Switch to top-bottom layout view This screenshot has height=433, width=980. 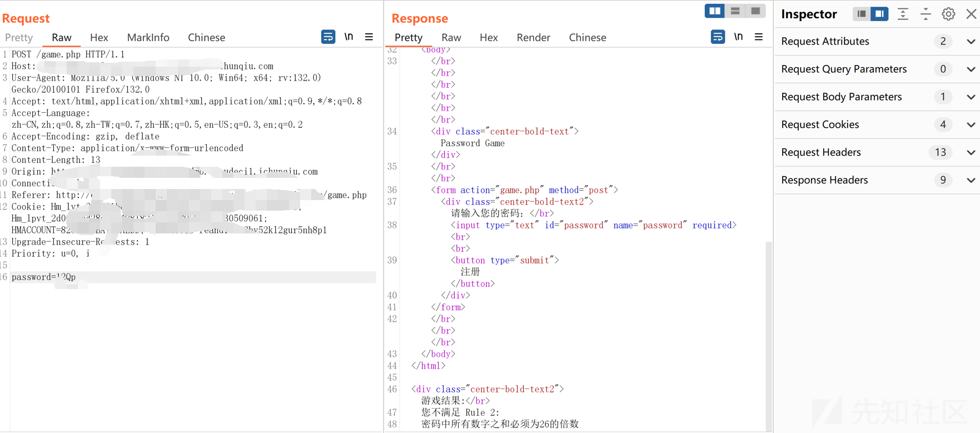735,11
